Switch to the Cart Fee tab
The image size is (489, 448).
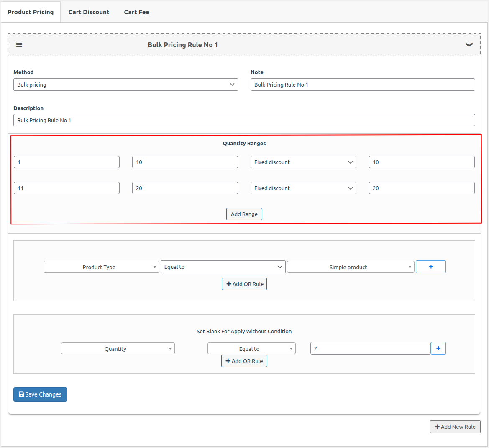pos(136,12)
